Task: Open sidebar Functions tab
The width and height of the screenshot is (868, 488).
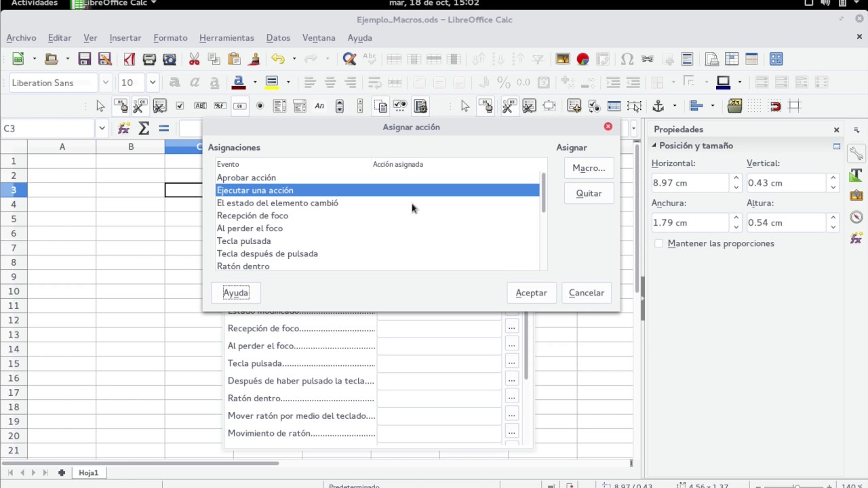Action: tap(856, 238)
